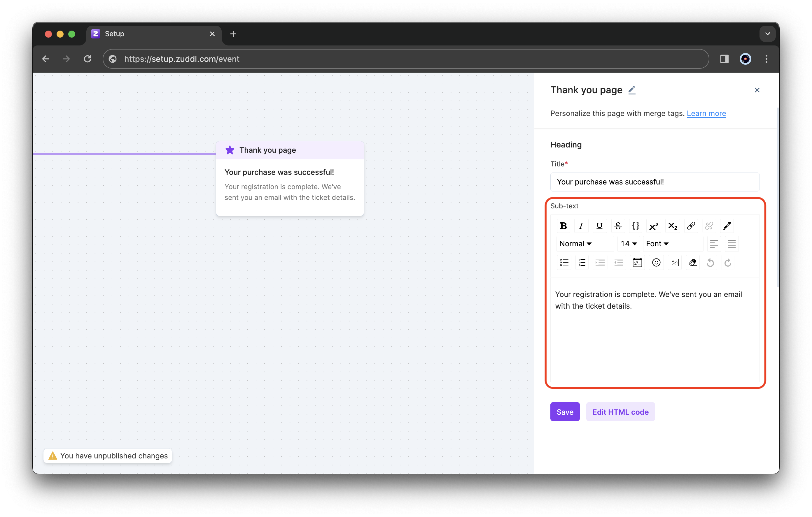This screenshot has width=812, height=517.
Task: Toggle ordered list formatting
Action: 582,262
